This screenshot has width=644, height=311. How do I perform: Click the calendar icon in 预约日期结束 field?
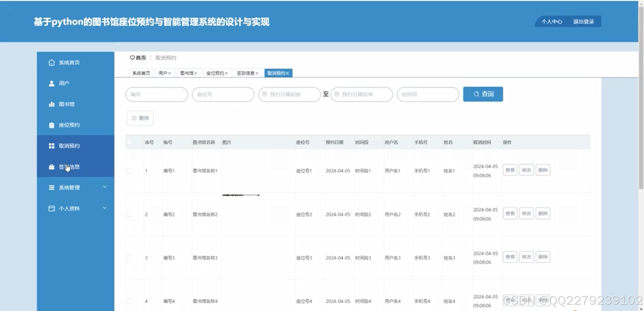(337, 94)
